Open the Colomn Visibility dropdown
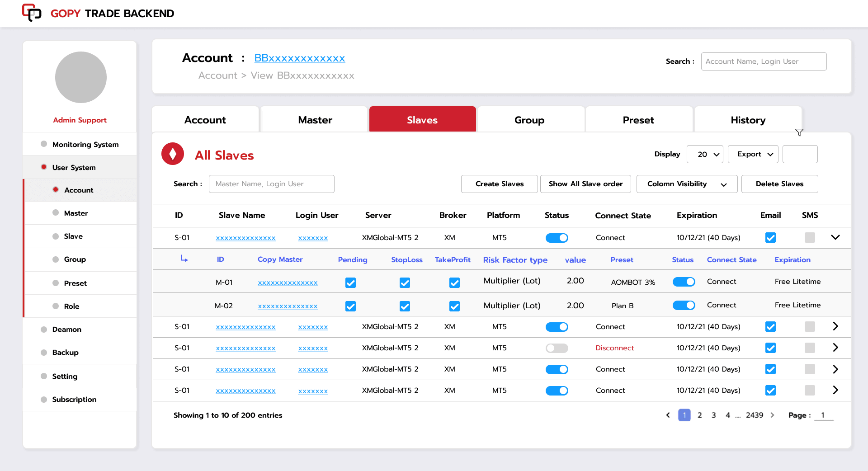868x471 pixels. click(x=686, y=184)
